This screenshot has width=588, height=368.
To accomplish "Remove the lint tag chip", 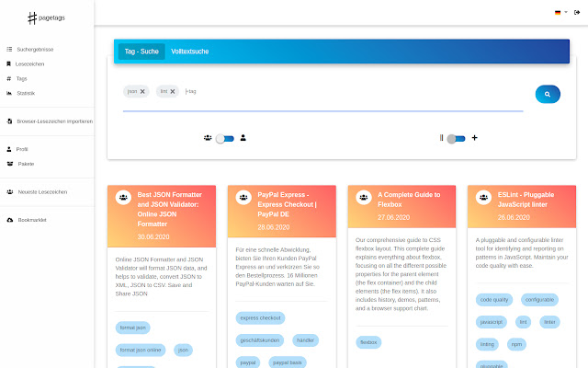I will coord(173,91).
